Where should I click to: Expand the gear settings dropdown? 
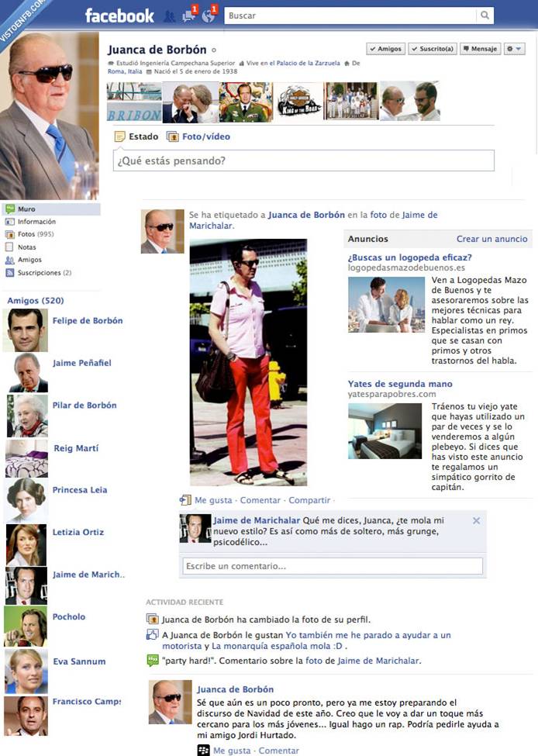tap(514, 49)
